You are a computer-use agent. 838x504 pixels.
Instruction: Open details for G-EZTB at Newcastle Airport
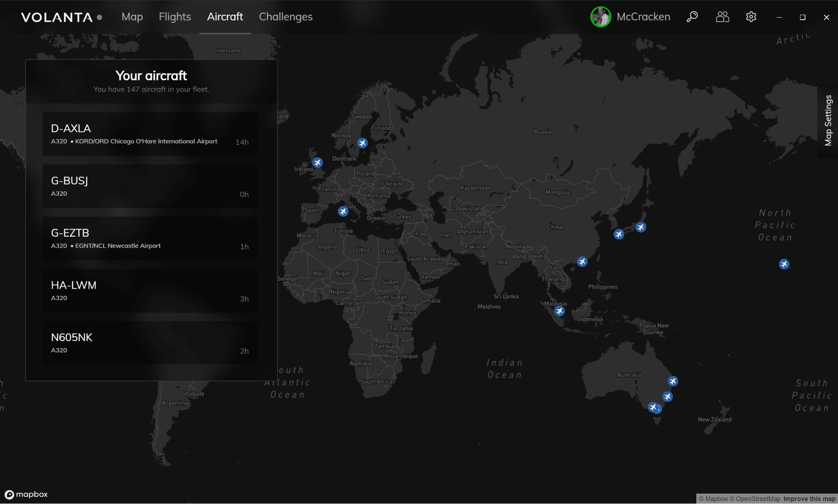(x=150, y=238)
